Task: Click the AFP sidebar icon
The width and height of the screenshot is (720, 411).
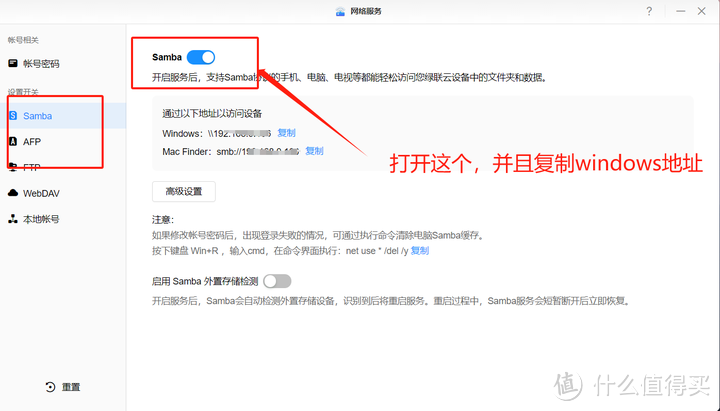Action: (13, 141)
